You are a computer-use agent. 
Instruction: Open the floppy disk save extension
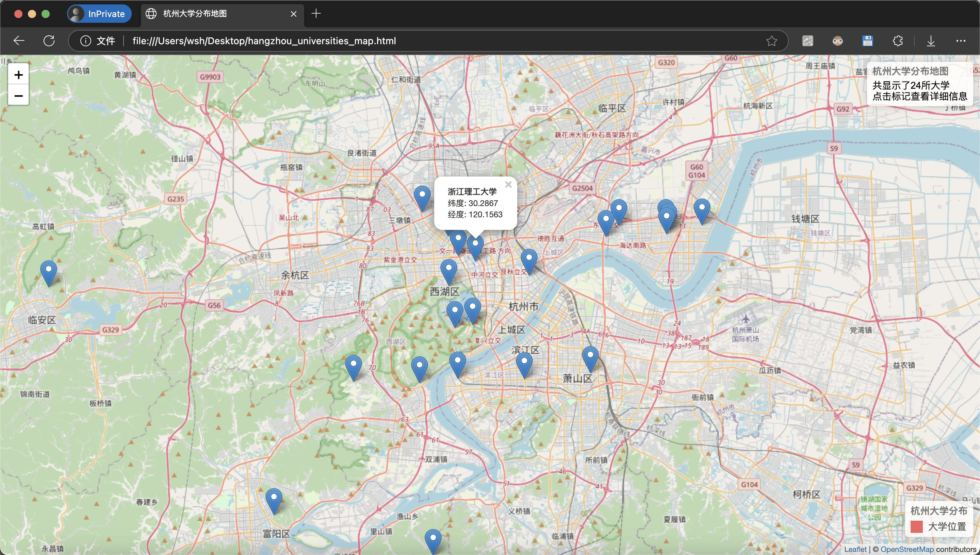click(x=867, y=41)
